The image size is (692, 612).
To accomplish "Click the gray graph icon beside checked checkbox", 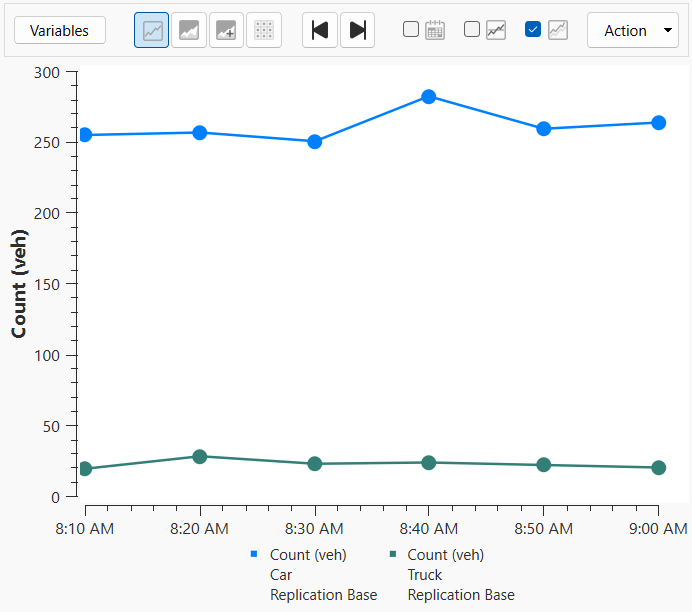I will point(557,30).
